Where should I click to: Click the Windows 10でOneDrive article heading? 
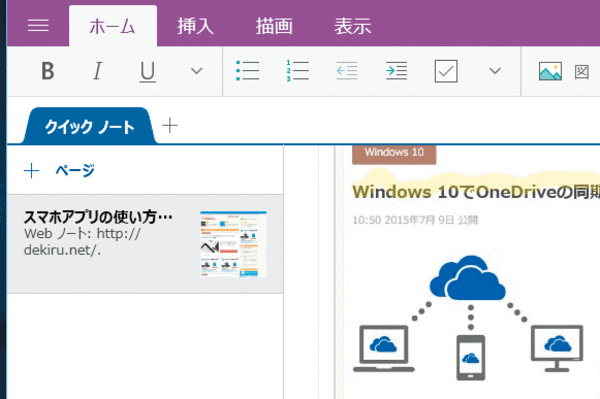(x=476, y=192)
